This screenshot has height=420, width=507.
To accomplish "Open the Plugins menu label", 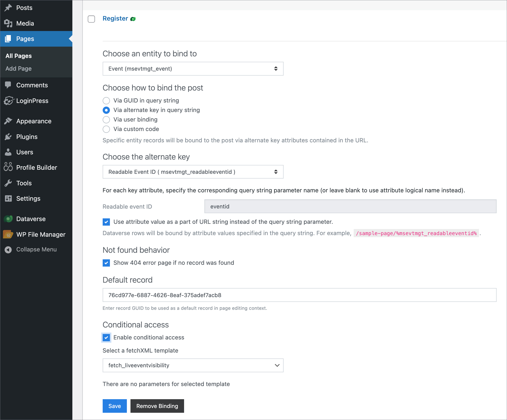I will (27, 137).
